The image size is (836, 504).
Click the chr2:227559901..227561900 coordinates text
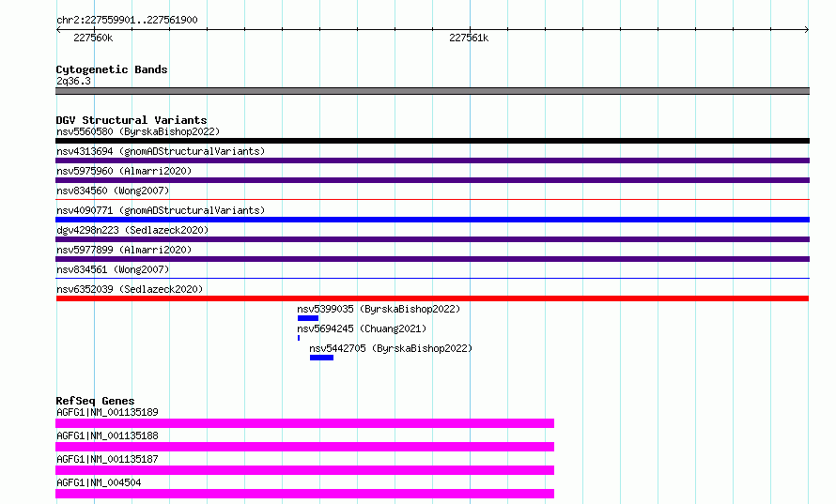(127, 20)
